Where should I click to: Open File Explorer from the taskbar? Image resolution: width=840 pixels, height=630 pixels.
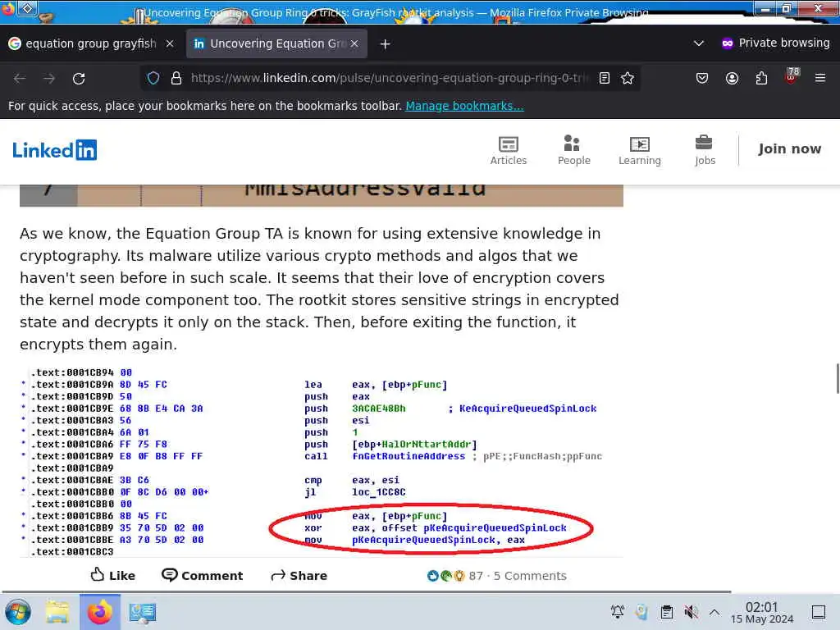click(57, 612)
